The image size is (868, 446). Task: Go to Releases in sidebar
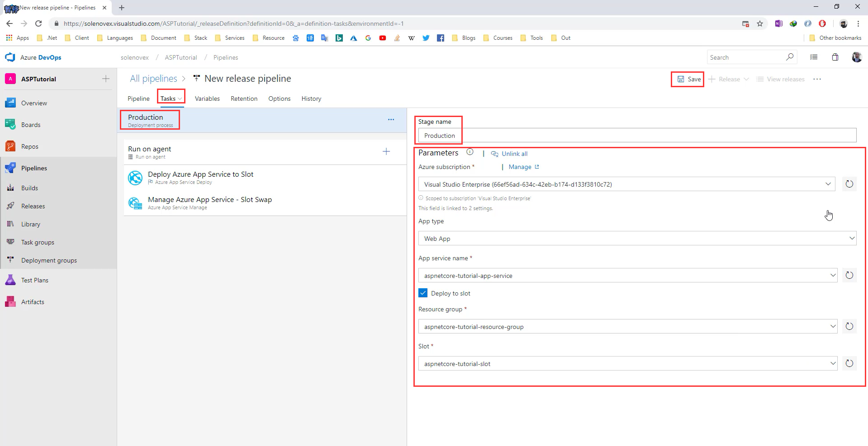(x=33, y=206)
